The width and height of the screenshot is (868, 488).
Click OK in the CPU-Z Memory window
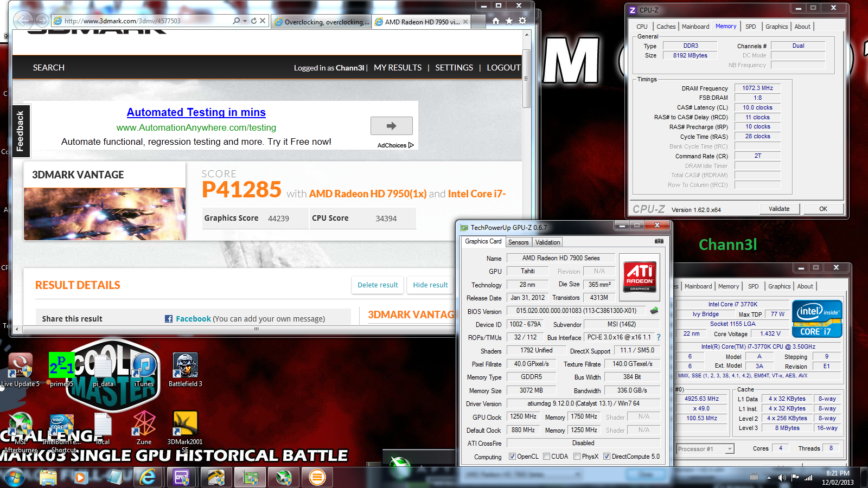click(823, 209)
